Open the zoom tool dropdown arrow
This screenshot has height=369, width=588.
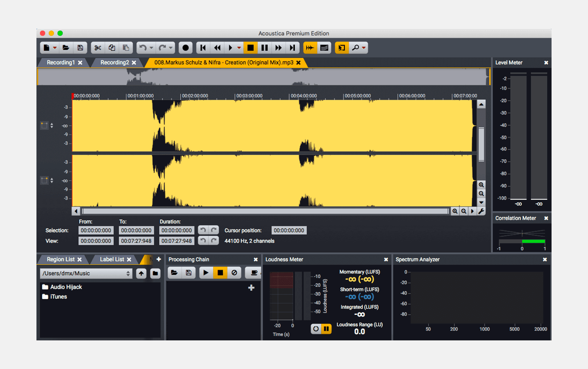coord(364,48)
